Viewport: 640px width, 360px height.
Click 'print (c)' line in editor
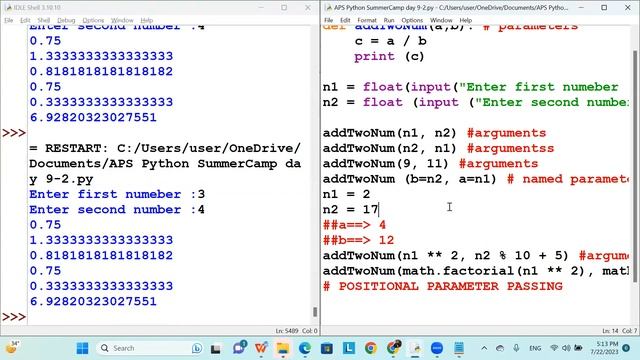[389, 56]
